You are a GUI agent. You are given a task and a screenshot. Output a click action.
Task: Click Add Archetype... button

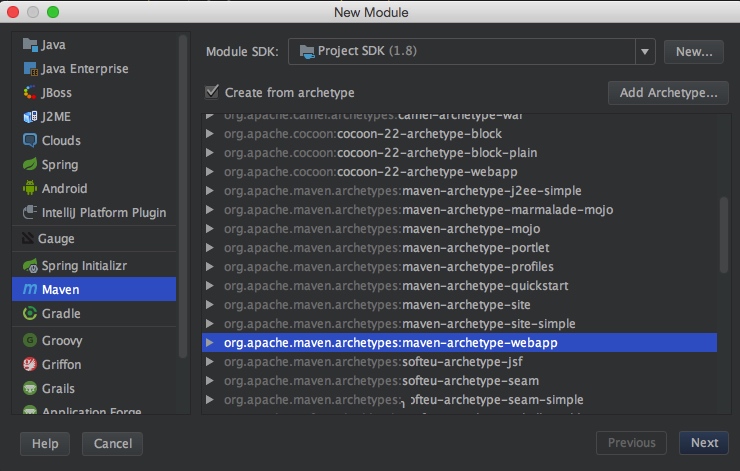point(668,93)
